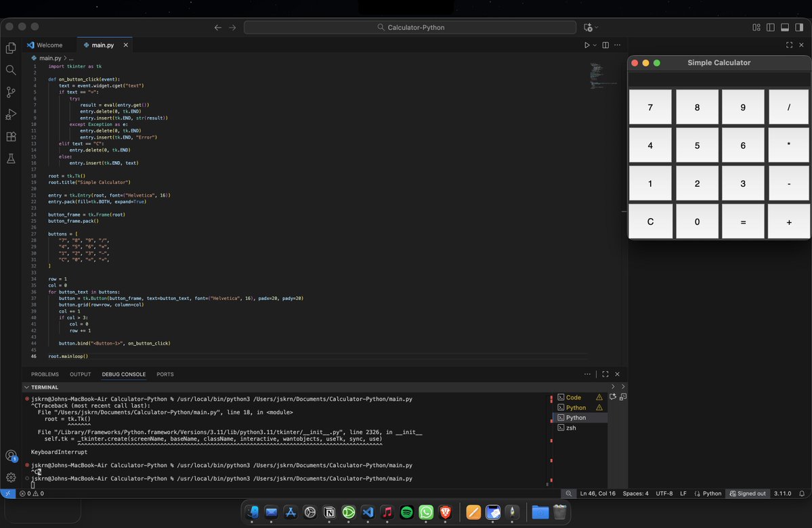The image size is (812, 528).
Task: Click the 0 button in Simple Calculator
Action: coord(697,221)
